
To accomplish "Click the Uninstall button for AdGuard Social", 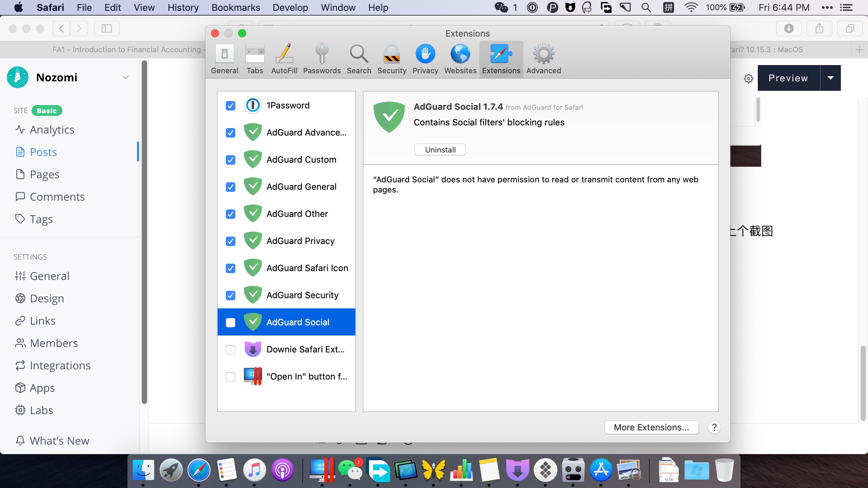I will point(440,150).
